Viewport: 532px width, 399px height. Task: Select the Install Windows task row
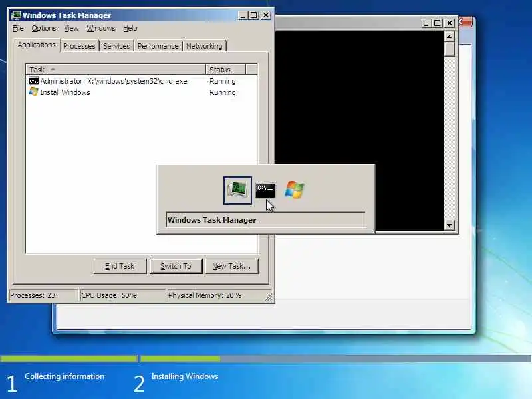pyautogui.click(x=142, y=92)
